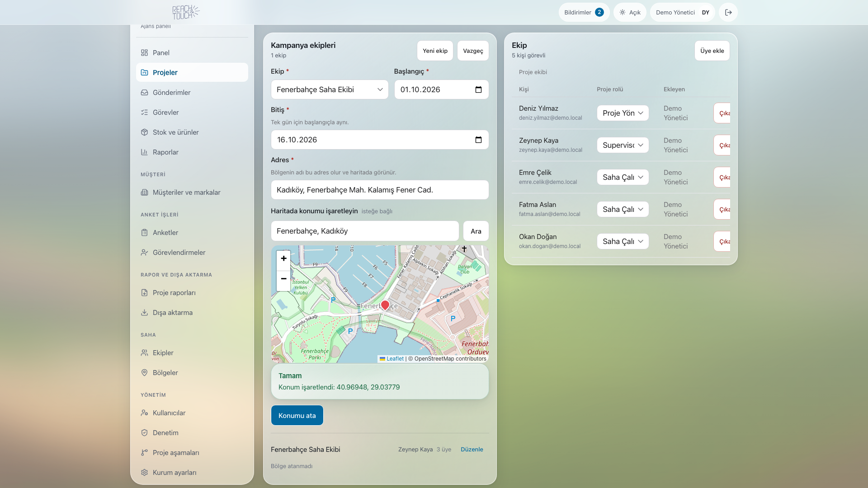Open Panel in the sidebar

(192, 52)
